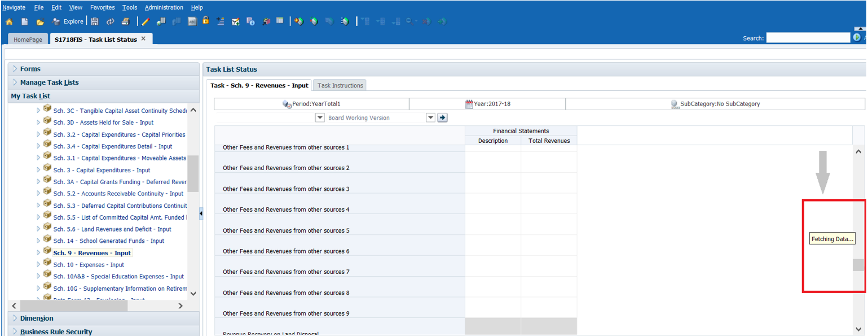Screen dimensions: 868x336
Task: Open the Board Working Version dropdown arrow
Action: click(430, 117)
